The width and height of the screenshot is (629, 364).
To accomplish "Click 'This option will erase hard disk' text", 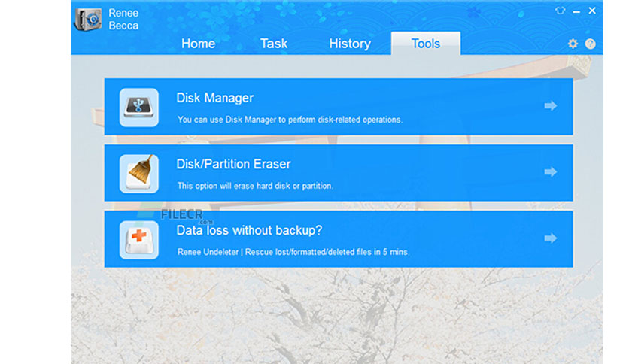I will [255, 186].
